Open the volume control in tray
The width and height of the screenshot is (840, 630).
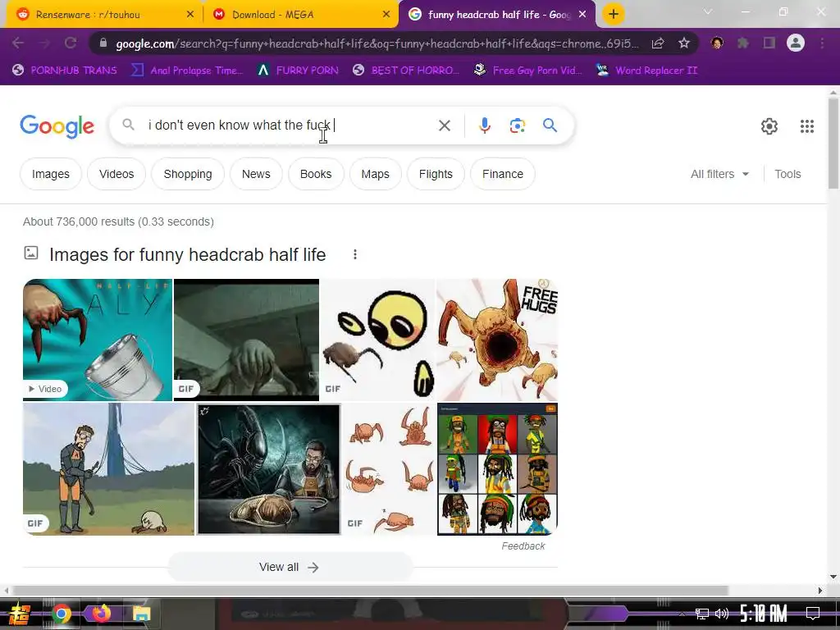(722, 614)
